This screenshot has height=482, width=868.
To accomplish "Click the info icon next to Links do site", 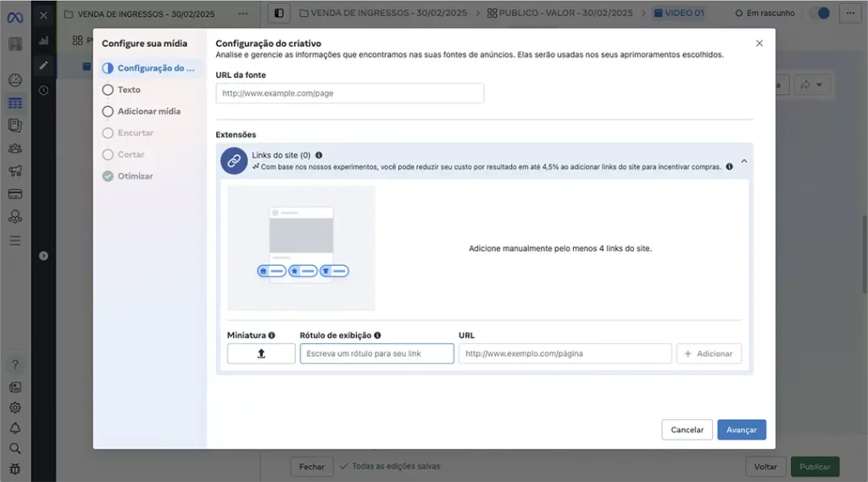I will point(319,155).
